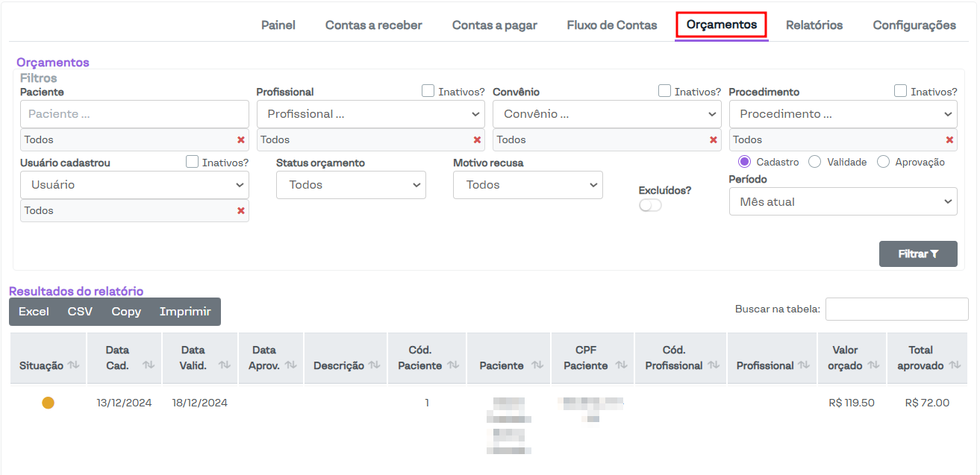This screenshot has height=475, width=980.
Task: Click the Filtrar button
Action: [917, 254]
